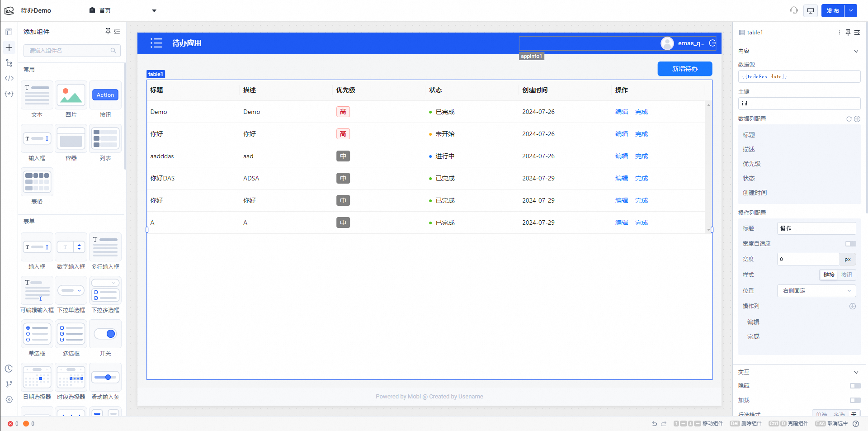Image resolution: width=868 pixels, height=431 pixels.
Task: Click 编辑 link in the 你好DAS row
Action: click(622, 178)
